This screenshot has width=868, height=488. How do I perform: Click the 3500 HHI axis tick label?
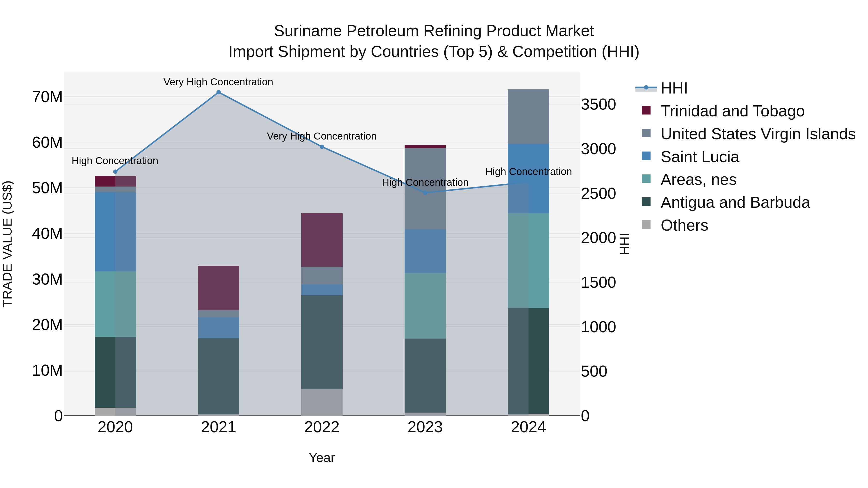tap(598, 104)
